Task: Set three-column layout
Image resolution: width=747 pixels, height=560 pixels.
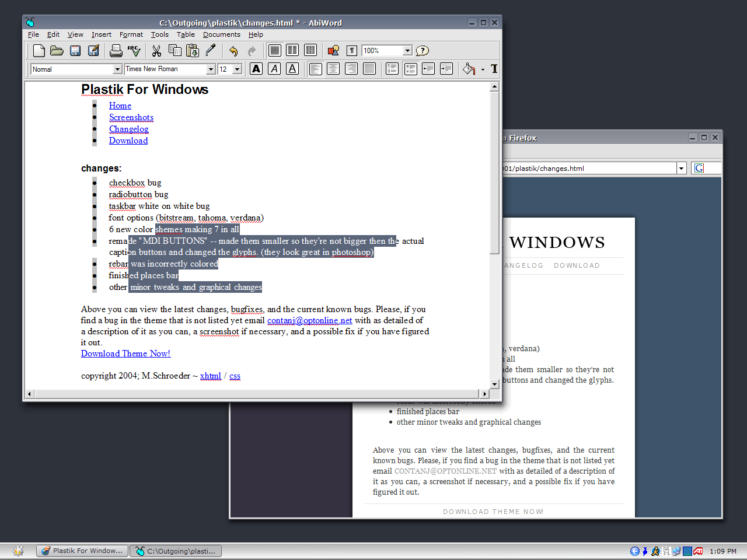Action: (310, 51)
